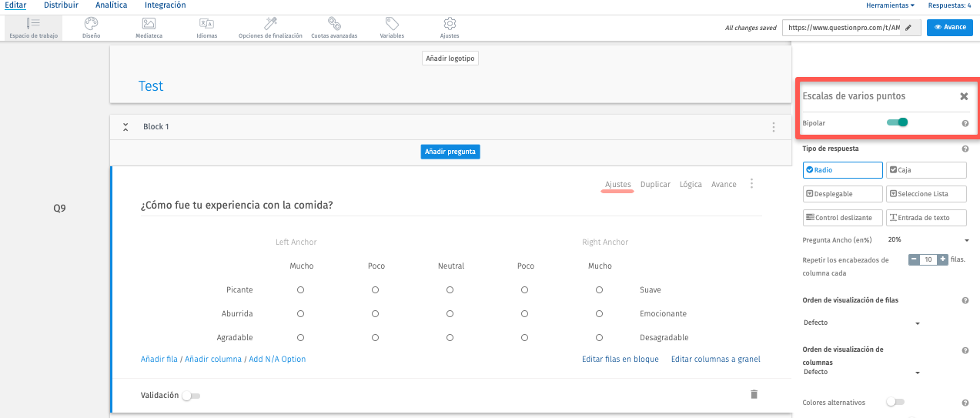Viewport: 980px width, 418px height.
Task: Delete question with the trash icon
Action: point(754,394)
